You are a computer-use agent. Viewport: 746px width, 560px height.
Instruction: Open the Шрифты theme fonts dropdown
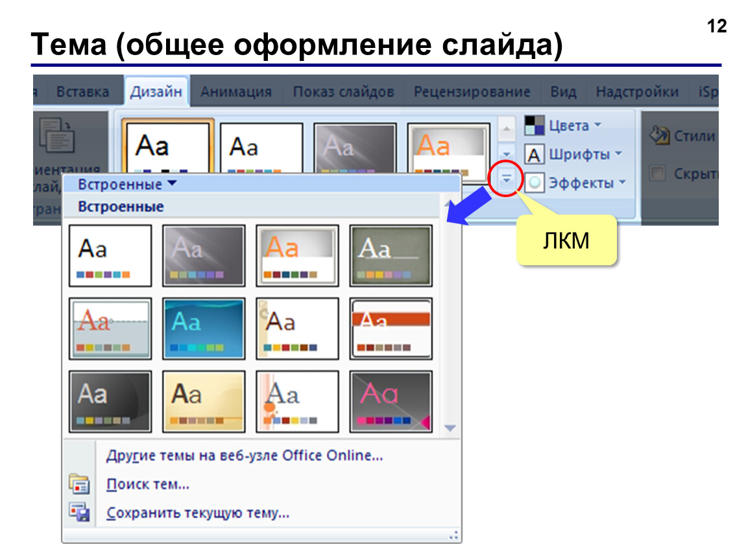574,154
